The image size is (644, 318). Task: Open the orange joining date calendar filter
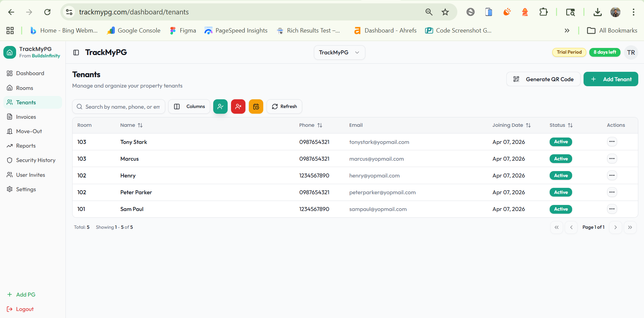tap(256, 106)
